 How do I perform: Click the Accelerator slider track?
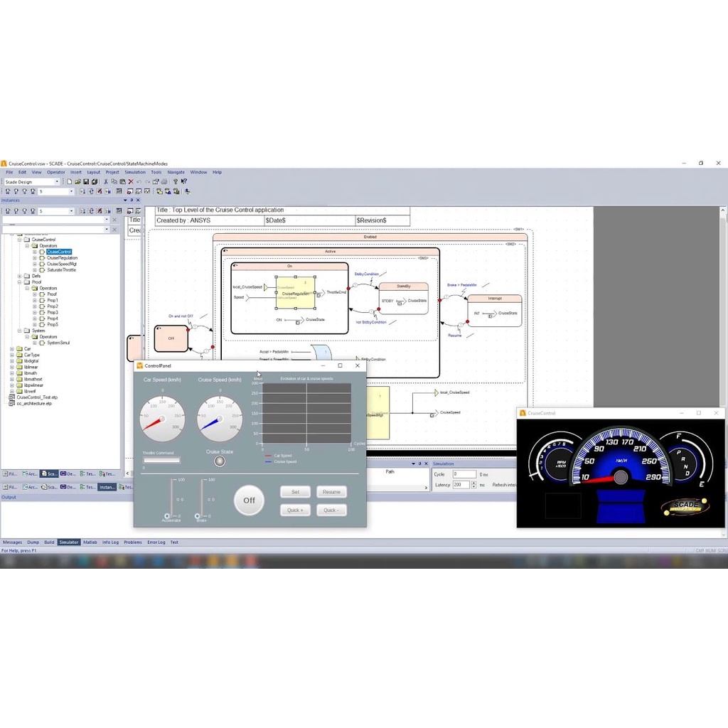tap(171, 498)
